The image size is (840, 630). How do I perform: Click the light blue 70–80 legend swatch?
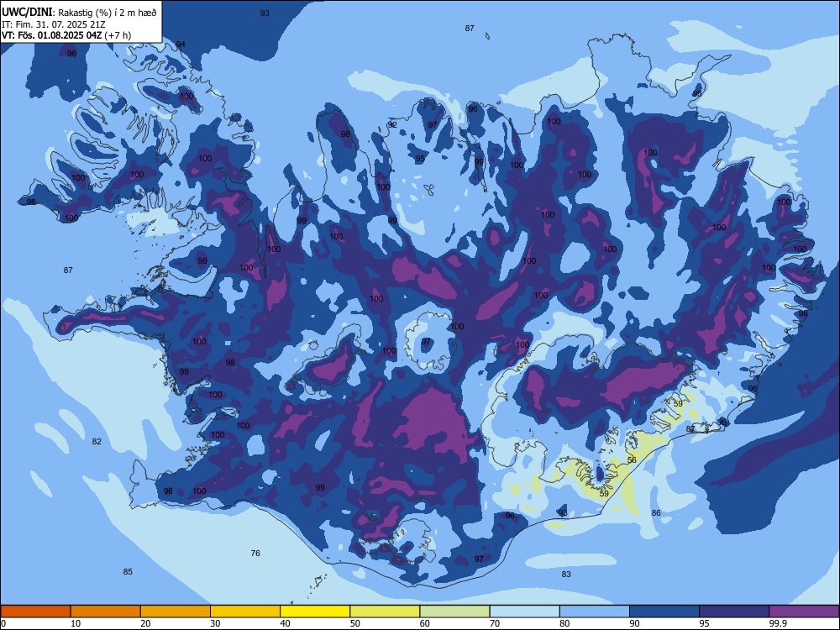524,612
